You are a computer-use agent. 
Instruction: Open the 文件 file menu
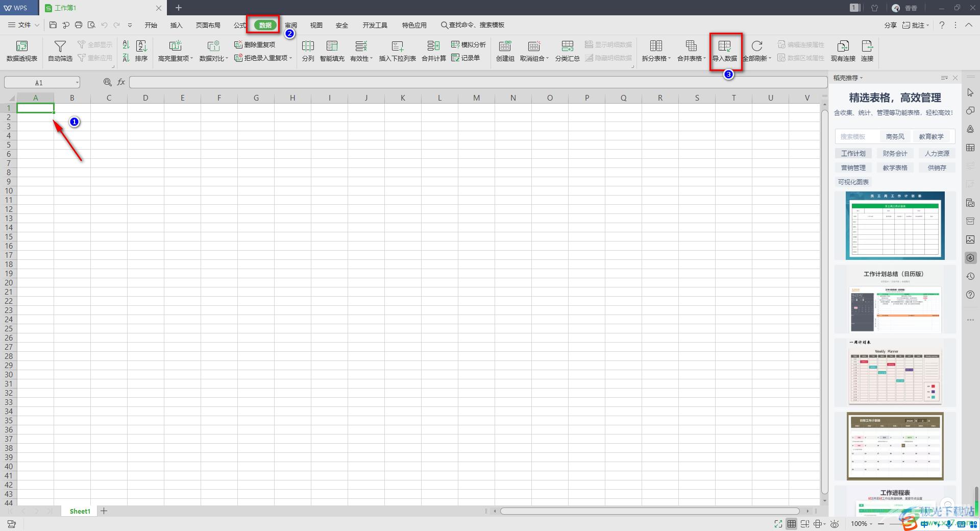[24, 25]
